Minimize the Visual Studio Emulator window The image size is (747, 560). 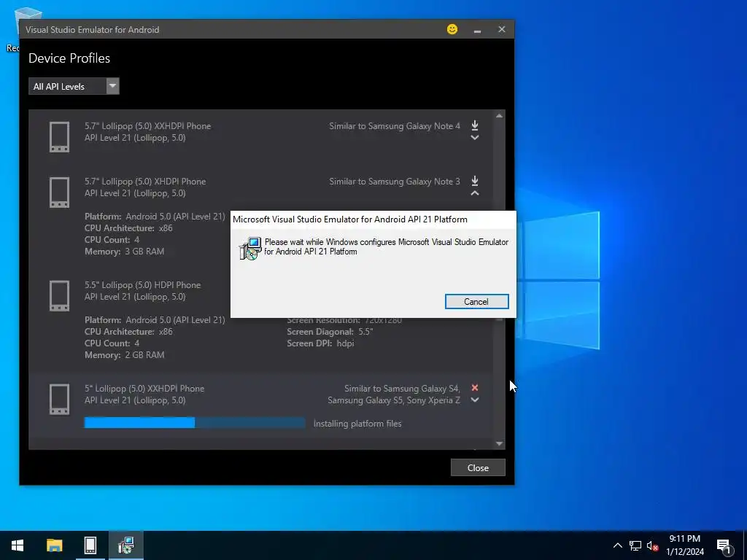[x=477, y=30]
